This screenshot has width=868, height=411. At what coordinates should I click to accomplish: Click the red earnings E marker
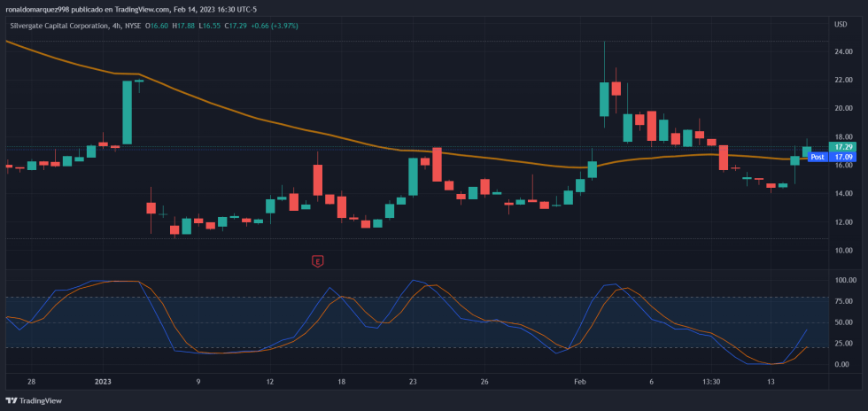[x=317, y=261]
